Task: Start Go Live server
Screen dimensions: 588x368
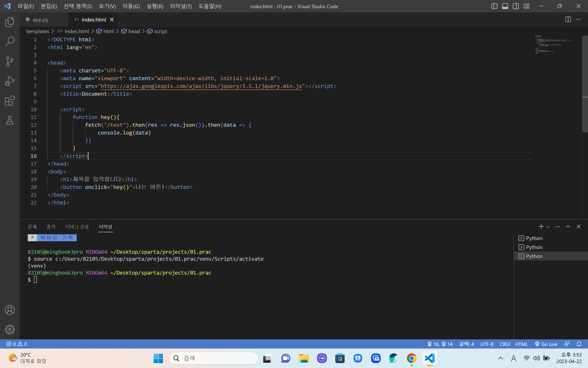Action: point(546,344)
